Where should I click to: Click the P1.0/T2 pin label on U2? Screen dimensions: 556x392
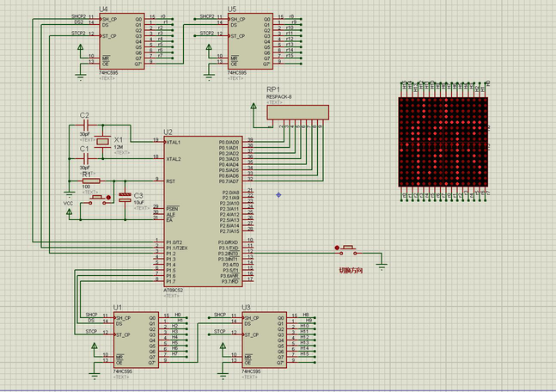coord(174,242)
